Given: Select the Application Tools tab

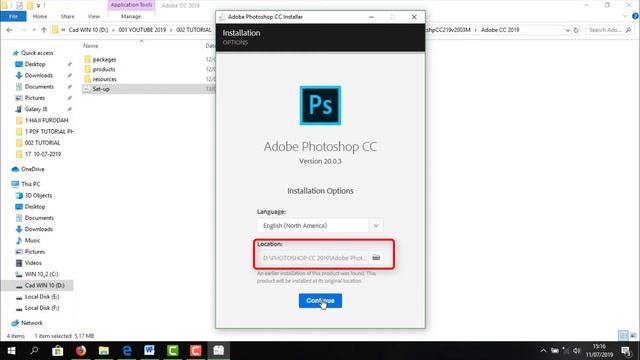Looking at the screenshot, I should coord(131,5).
